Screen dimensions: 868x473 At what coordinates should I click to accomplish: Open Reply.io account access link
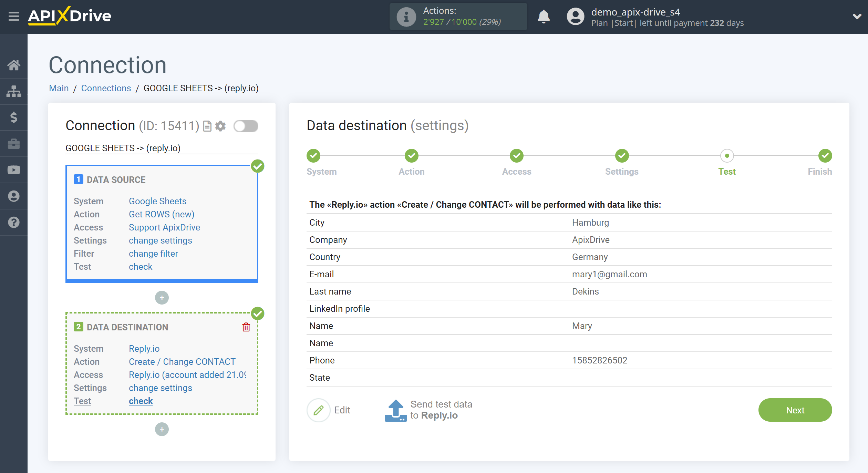pos(188,375)
